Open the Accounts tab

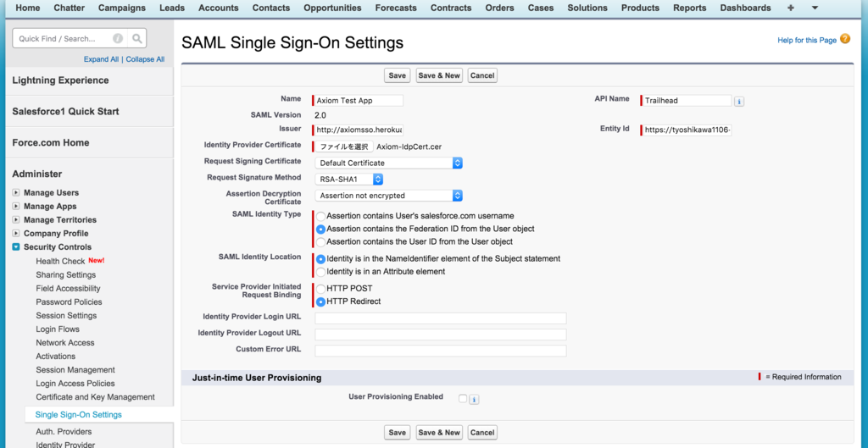[218, 8]
